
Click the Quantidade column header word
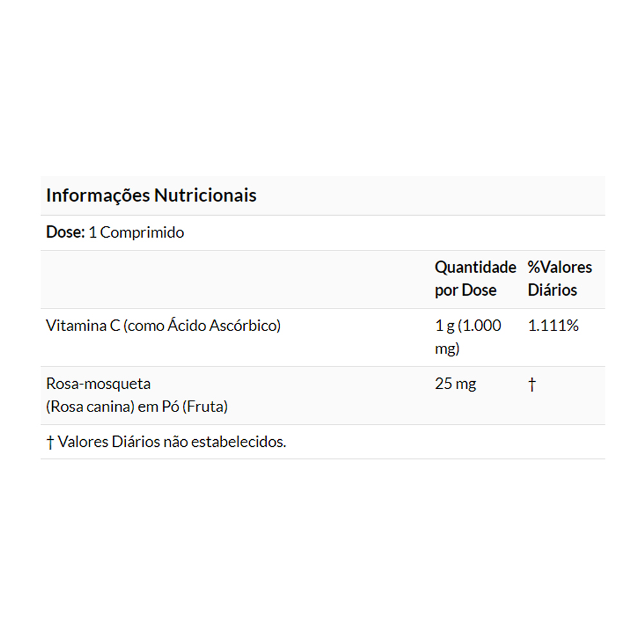pos(475,267)
